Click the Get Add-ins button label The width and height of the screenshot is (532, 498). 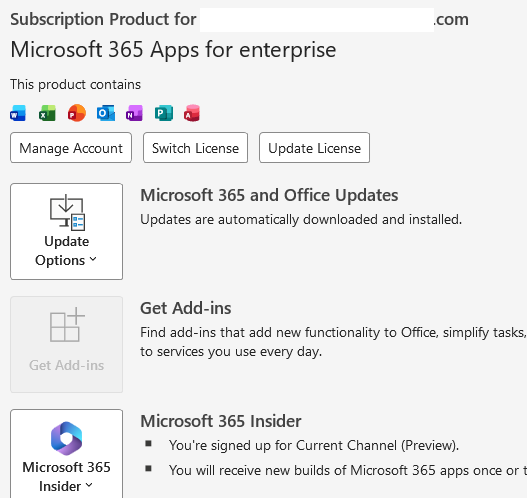66,365
